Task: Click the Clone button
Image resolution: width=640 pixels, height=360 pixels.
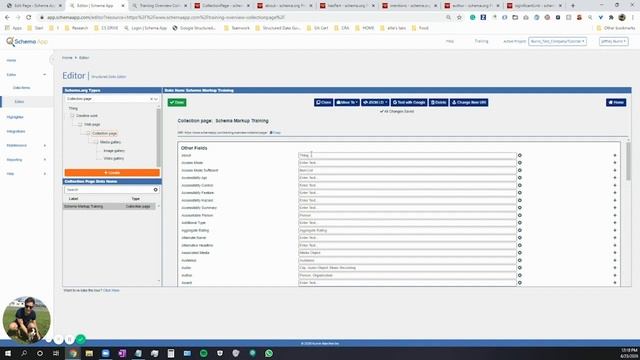Action: click(x=323, y=102)
